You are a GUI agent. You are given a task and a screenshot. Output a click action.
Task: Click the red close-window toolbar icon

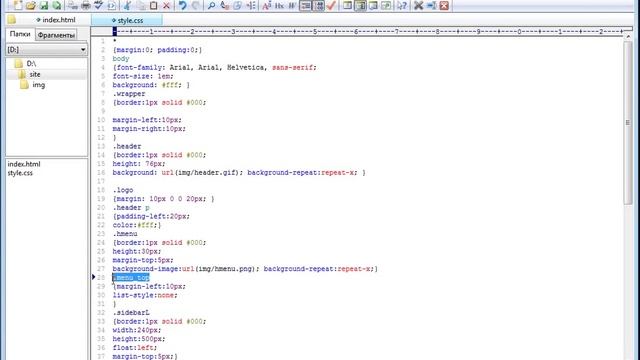click(x=444, y=5)
